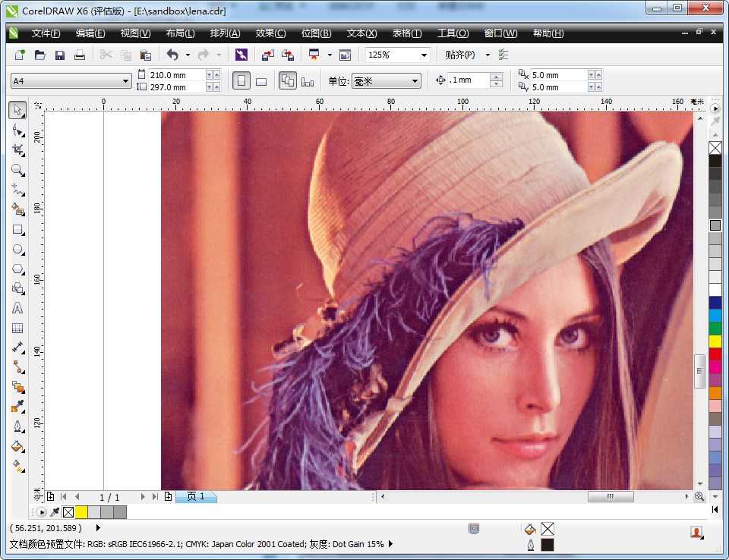
Task: Open the 位图(B) menu
Action: 316,33
